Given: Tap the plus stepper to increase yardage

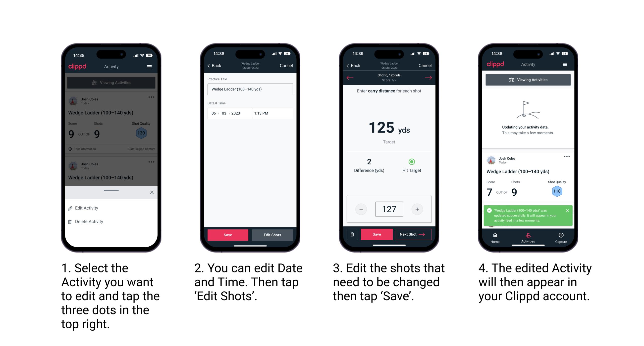Looking at the screenshot, I should pyautogui.click(x=417, y=209).
